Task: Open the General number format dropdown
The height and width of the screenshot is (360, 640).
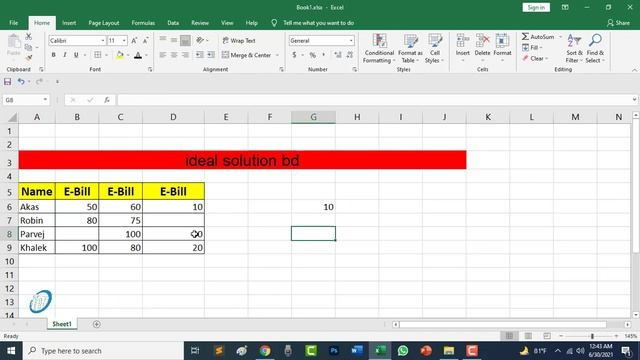Action: (x=351, y=41)
